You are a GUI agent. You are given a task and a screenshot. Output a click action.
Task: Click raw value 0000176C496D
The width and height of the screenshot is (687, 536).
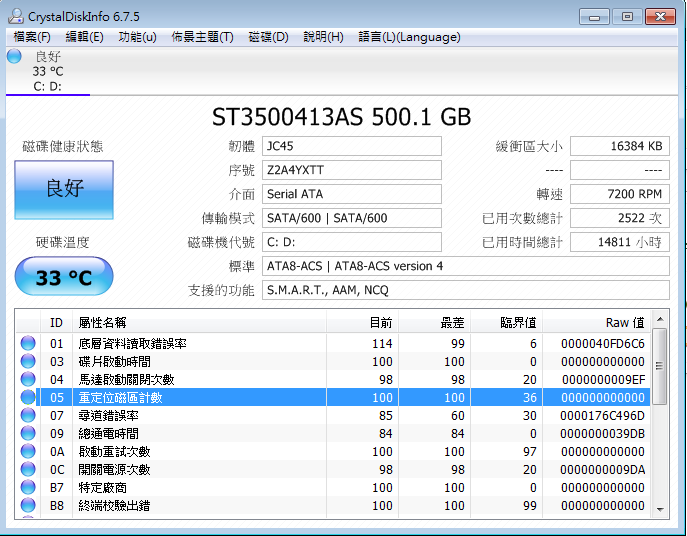click(x=602, y=415)
